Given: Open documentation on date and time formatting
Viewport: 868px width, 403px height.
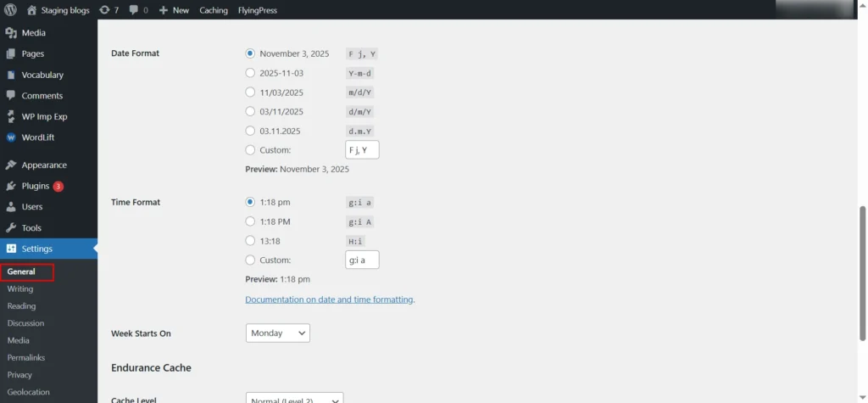Looking at the screenshot, I should click(329, 299).
